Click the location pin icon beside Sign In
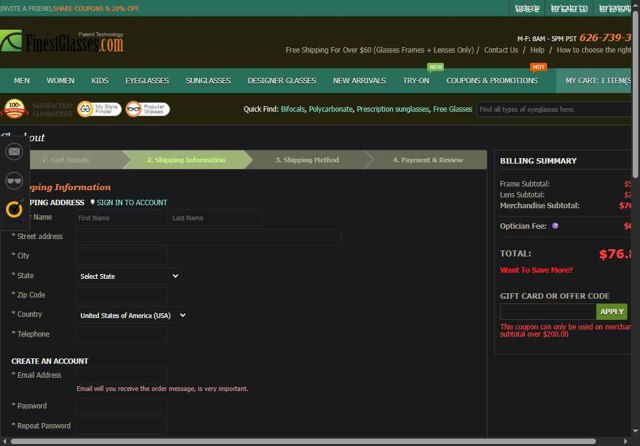This screenshot has height=446, width=640. tap(92, 202)
